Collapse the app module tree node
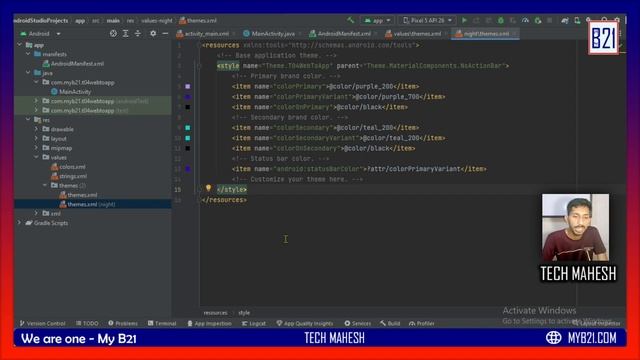Image resolution: width=640 pixels, height=360 pixels. pos(20,44)
